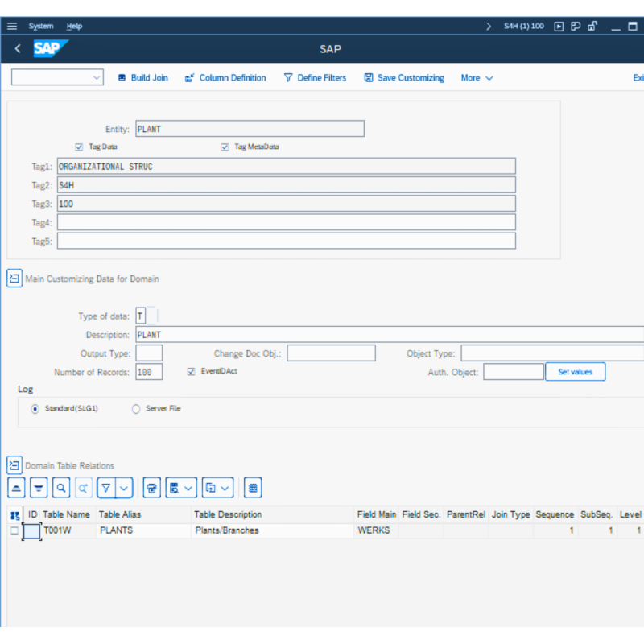The image size is (644, 644).
Task: Select the Server File radio button
Action: [x=135, y=409]
